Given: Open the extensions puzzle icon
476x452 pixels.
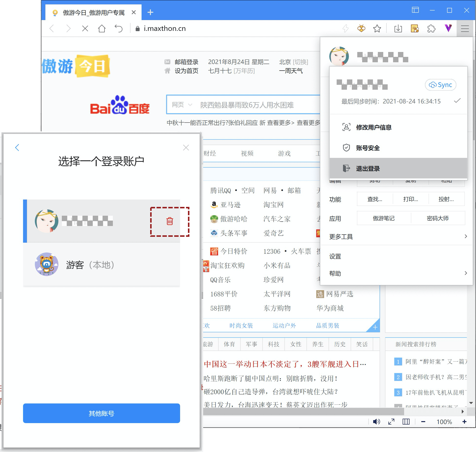Looking at the screenshot, I should 431,29.
